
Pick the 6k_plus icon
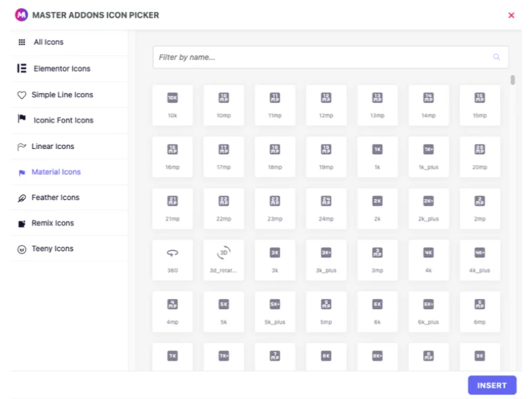click(428, 311)
